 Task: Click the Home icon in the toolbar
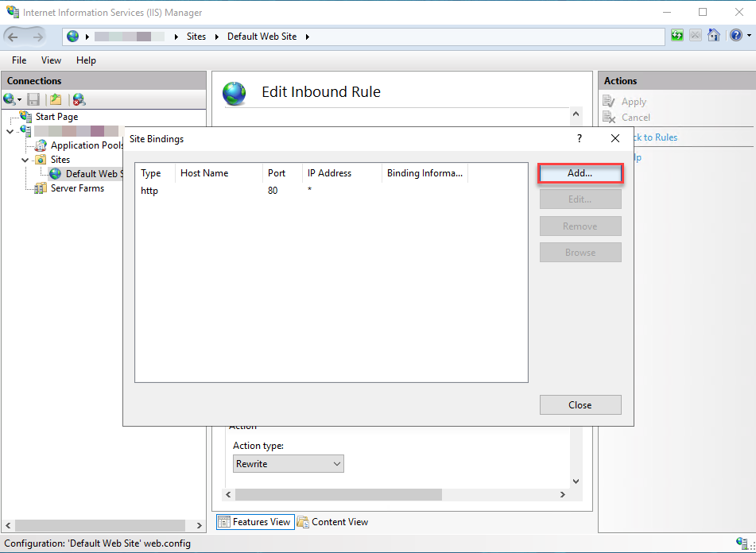coord(714,36)
